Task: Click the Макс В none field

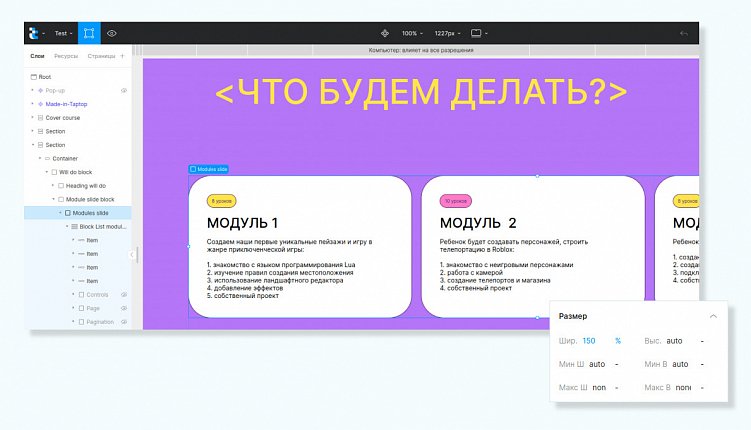Action: [x=683, y=387]
